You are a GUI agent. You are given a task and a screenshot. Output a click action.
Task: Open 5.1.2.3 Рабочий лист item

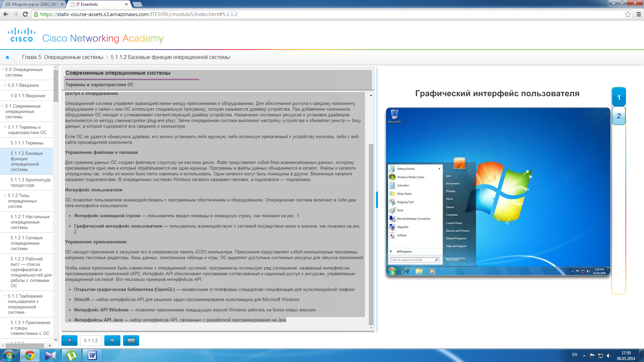(x=31, y=272)
